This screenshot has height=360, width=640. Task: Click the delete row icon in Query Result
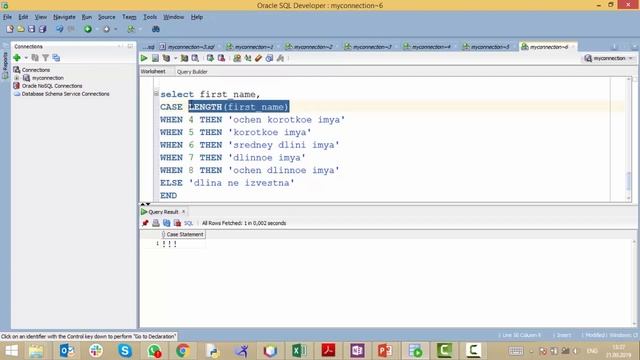click(177, 223)
